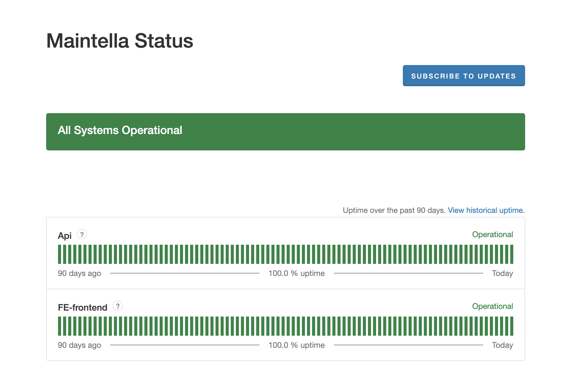The image size is (582, 392).
Task: Select the first Api uptime bar
Action: pyautogui.click(x=60, y=254)
